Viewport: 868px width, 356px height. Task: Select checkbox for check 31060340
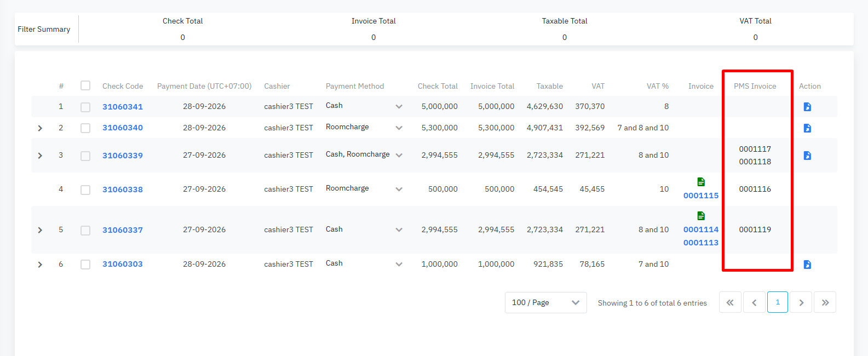coord(85,128)
